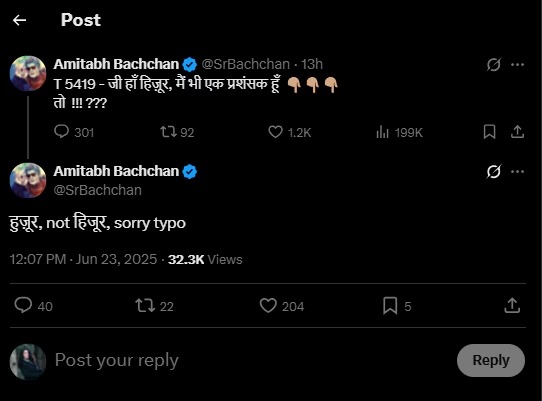Open Grok icon on the parent post
Screen dimensions: 542x401
pos(493,65)
